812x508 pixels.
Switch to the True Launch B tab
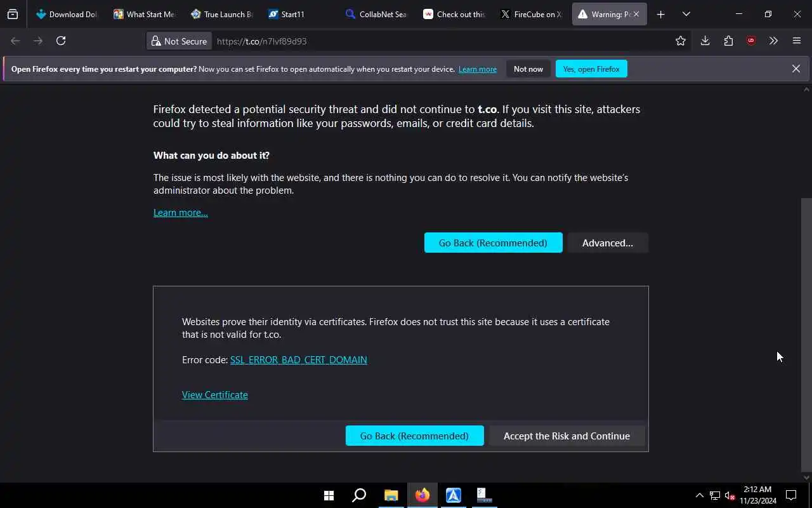click(221, 14)
